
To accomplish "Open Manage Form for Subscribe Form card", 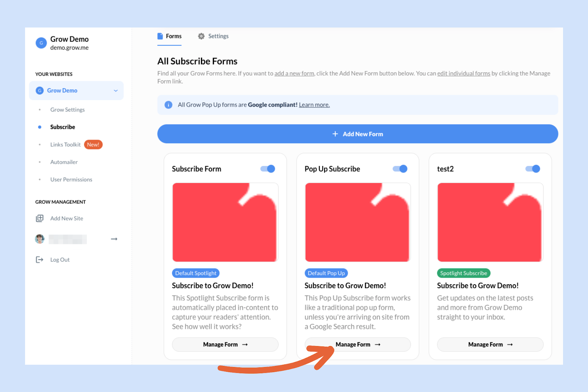I will tap(225, 345).
